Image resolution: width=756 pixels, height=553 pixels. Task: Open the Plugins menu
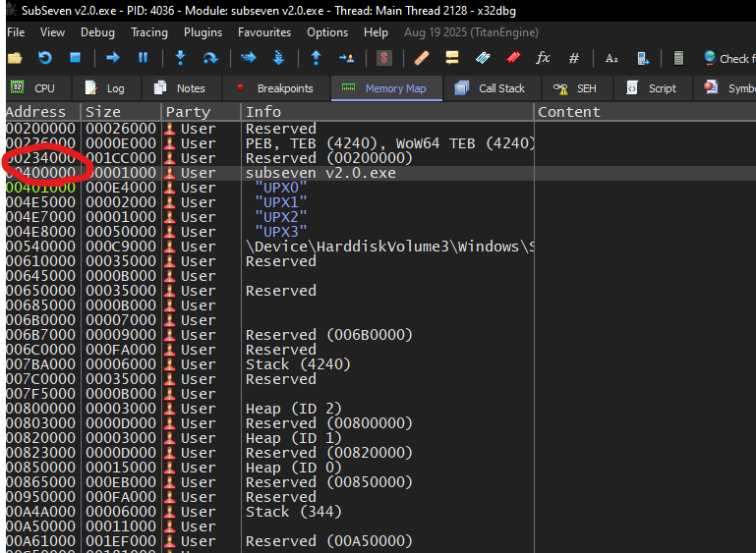(x=203, y=32)
